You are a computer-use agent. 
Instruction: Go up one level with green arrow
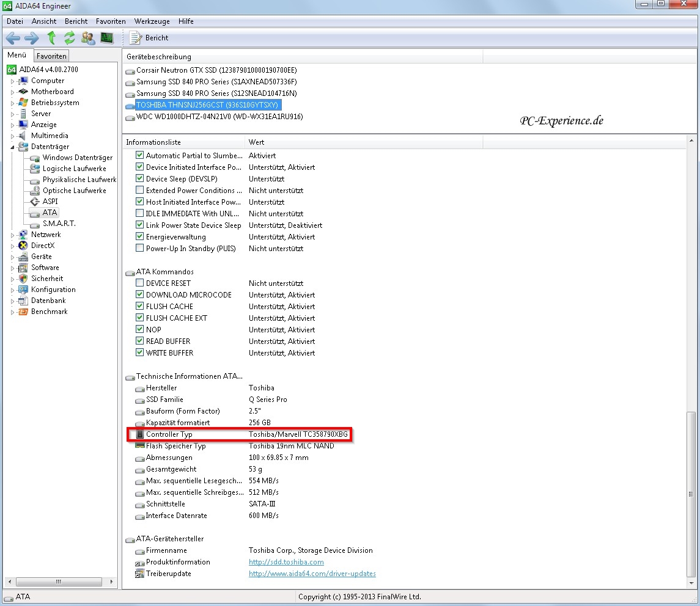click(51, 38)
